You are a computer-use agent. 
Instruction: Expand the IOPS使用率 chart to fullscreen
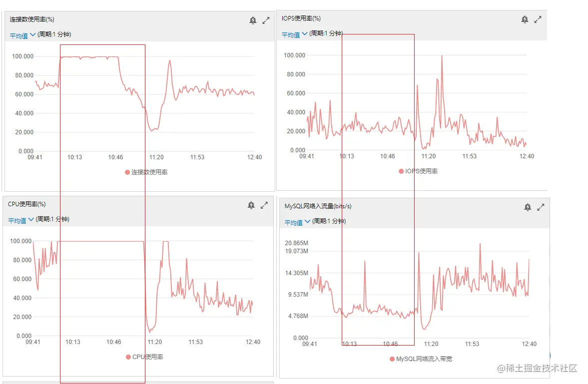pyautogui.click(x=538, y=19)
